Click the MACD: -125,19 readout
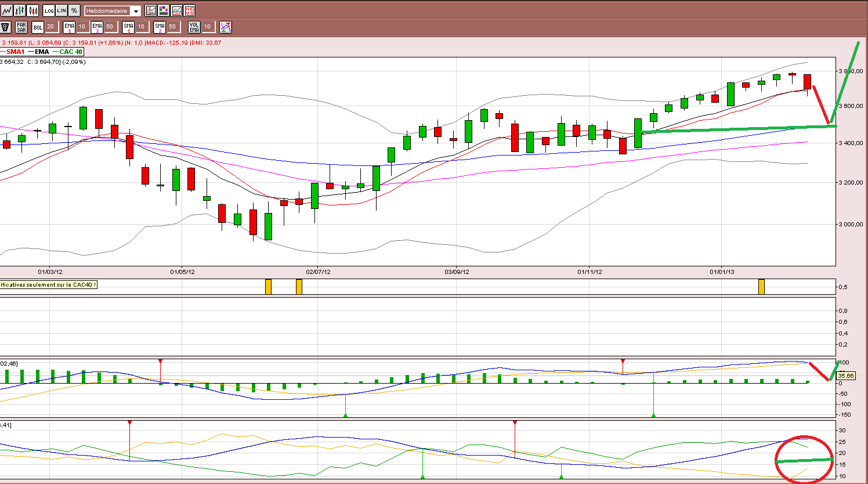 point(167,42)
